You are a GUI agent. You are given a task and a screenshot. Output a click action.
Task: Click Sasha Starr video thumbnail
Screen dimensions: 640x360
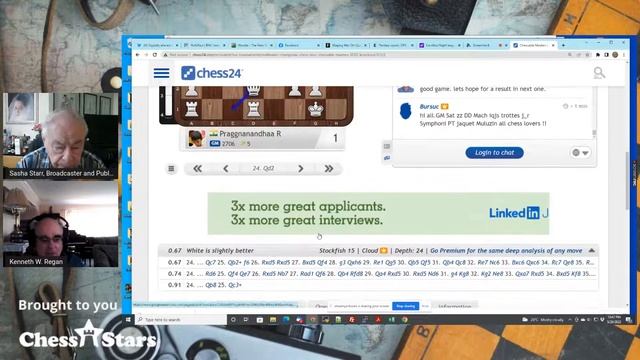(60, 136)
